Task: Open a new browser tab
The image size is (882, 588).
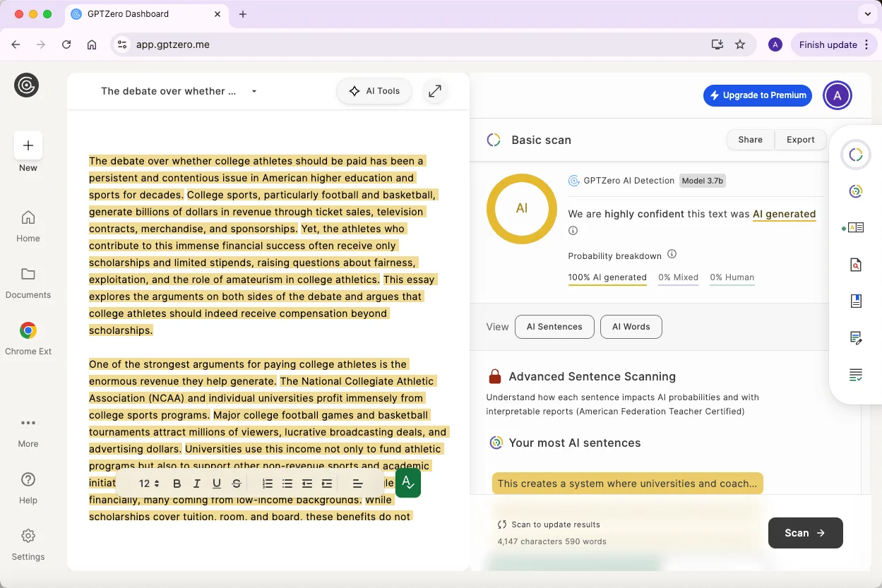Action: point(243,14)
